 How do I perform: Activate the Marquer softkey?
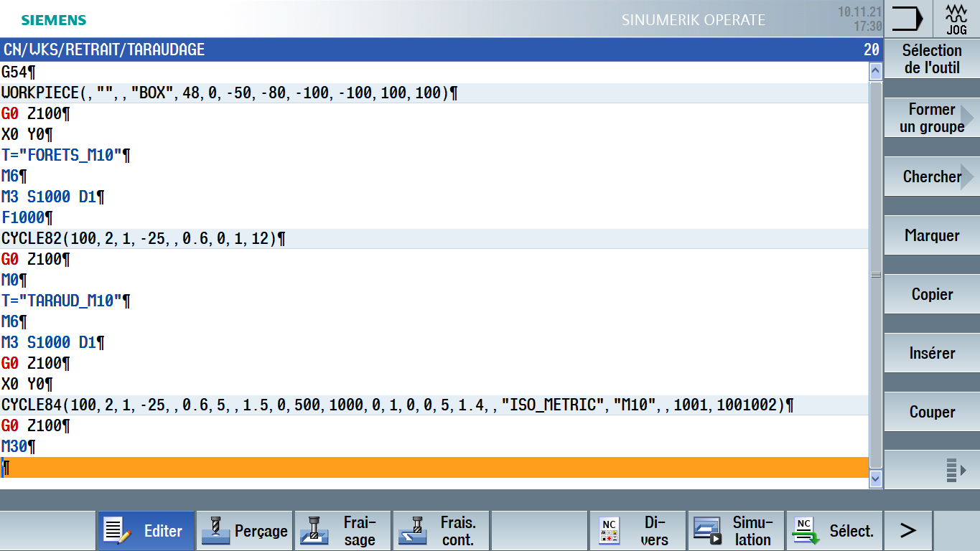click(x=932, y=235)
